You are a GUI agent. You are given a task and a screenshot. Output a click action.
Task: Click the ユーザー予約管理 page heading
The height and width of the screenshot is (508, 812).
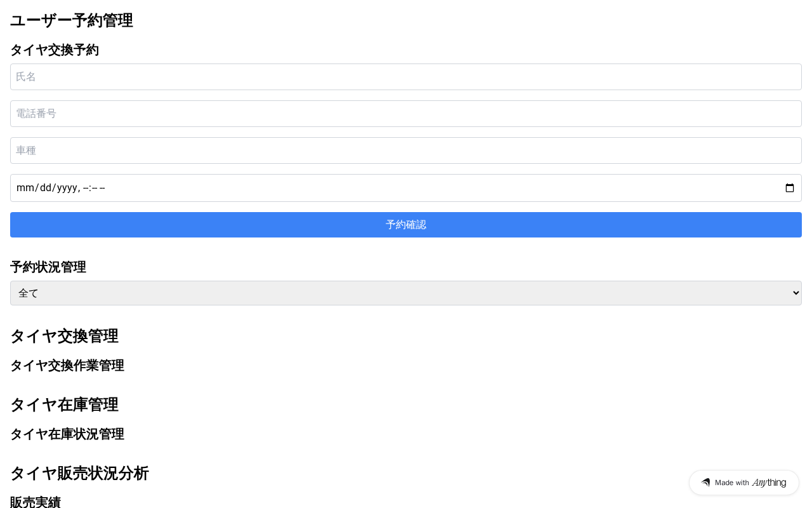click(72, 20)
